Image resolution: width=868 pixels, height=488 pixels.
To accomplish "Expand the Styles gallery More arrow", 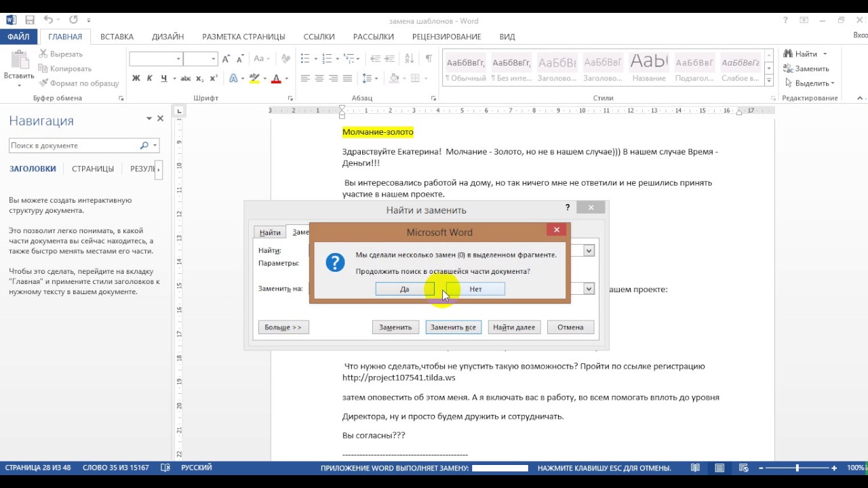I will coord(769,81).
